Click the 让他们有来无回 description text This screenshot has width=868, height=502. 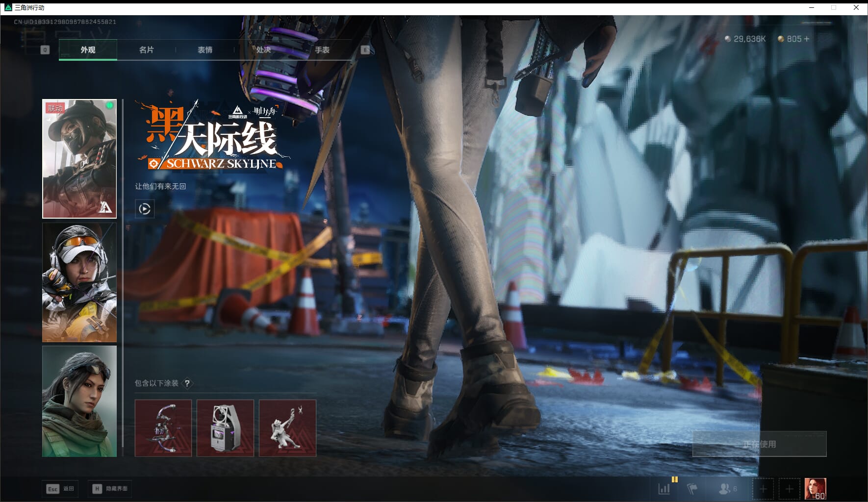pos(160,186)
